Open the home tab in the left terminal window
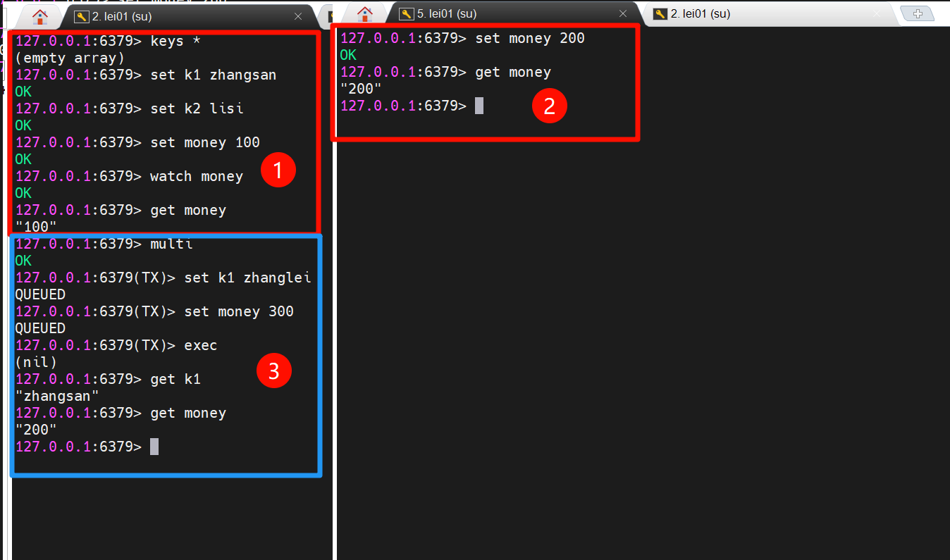Image resolution: width=950 pixels, height=560 pixels. [x=40, y=16]
